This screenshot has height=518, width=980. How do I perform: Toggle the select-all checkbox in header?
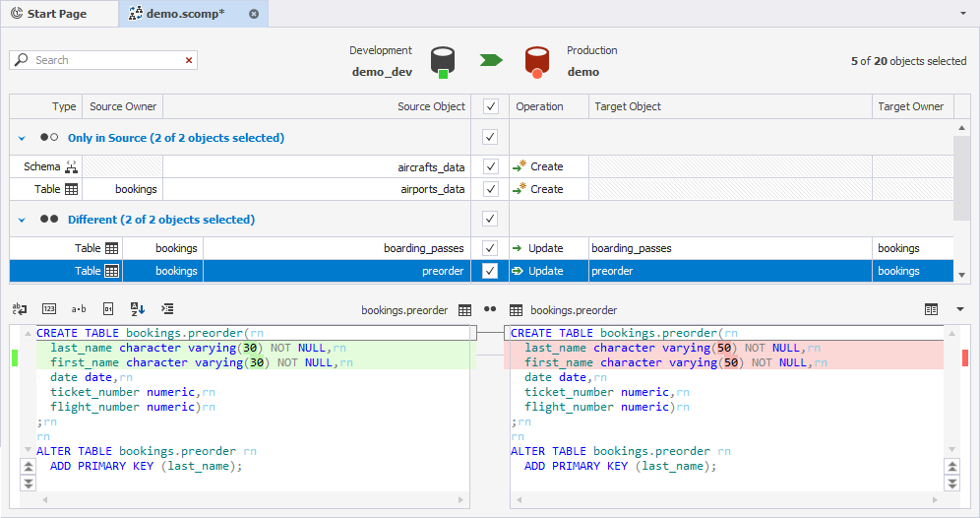click(491, 106)
